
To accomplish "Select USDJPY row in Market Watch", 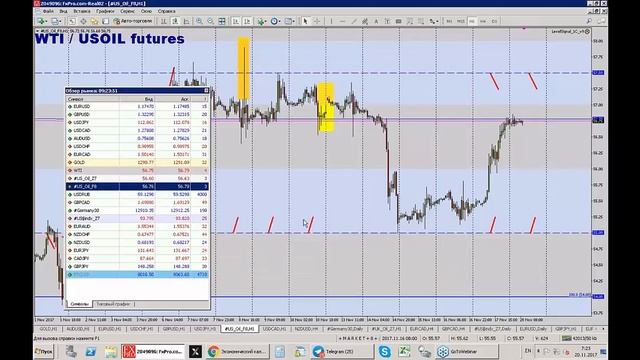I will (137, 122).
